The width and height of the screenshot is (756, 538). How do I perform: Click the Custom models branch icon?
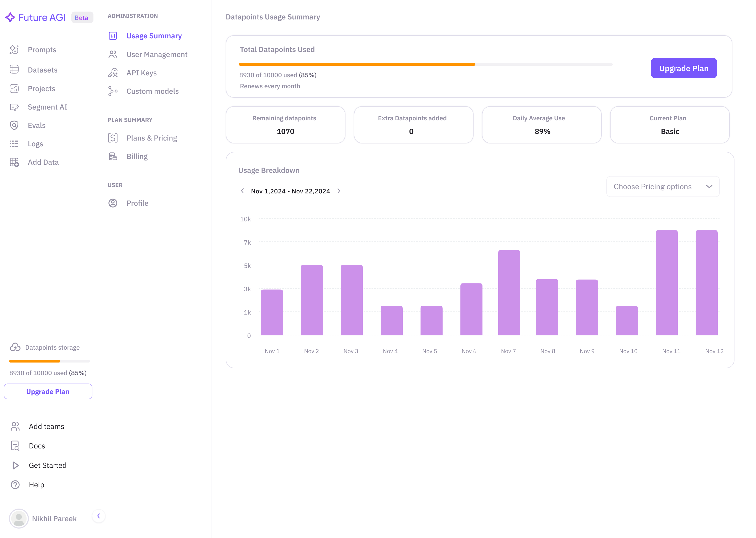pyautogui.click(x=113, y=91)
